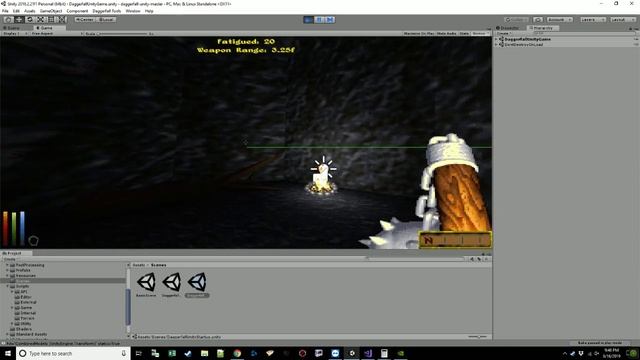The image size is (640, 360).
Task: Toggle the Local handle rotation button
Action: [x=106, y=20]
